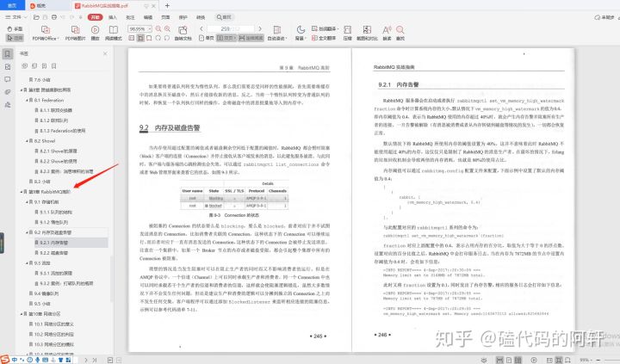Click the page number input field

point(231,29)
